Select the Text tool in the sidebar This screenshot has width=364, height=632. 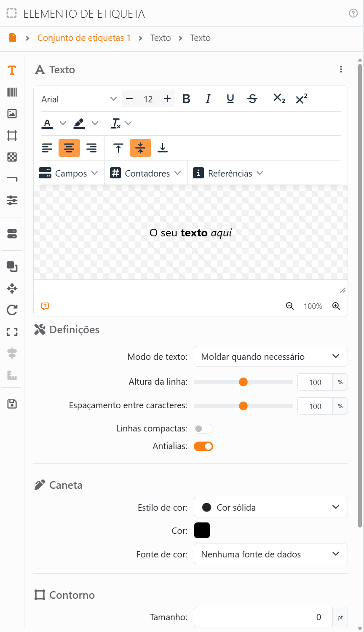click(12, 70)
